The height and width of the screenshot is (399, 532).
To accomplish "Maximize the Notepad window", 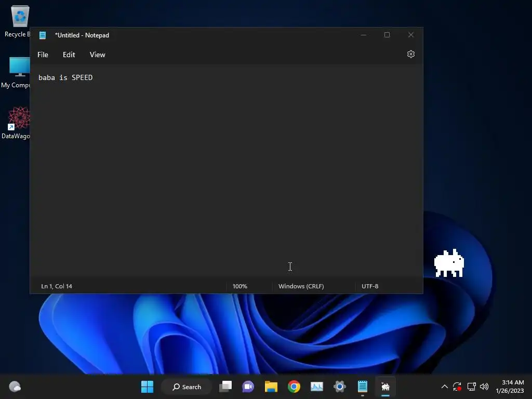I will 387,35.
